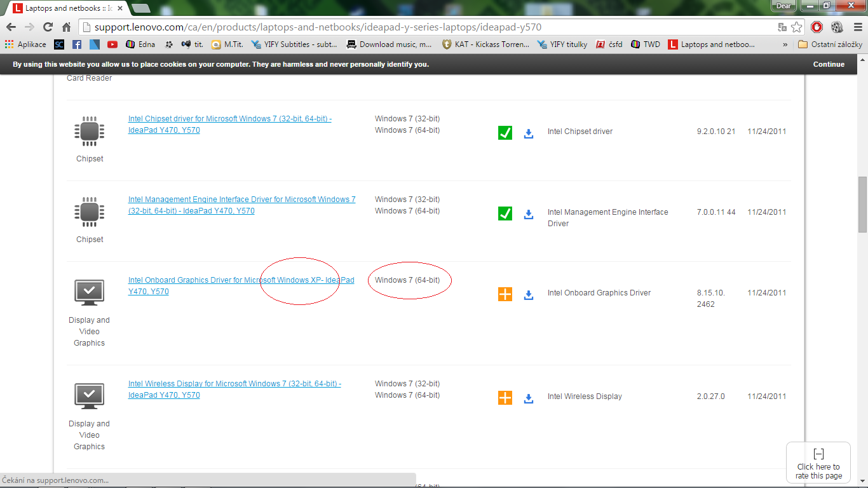Click the browser forward arrow
The image size is (868, 488).
click(x=29, y=27)
